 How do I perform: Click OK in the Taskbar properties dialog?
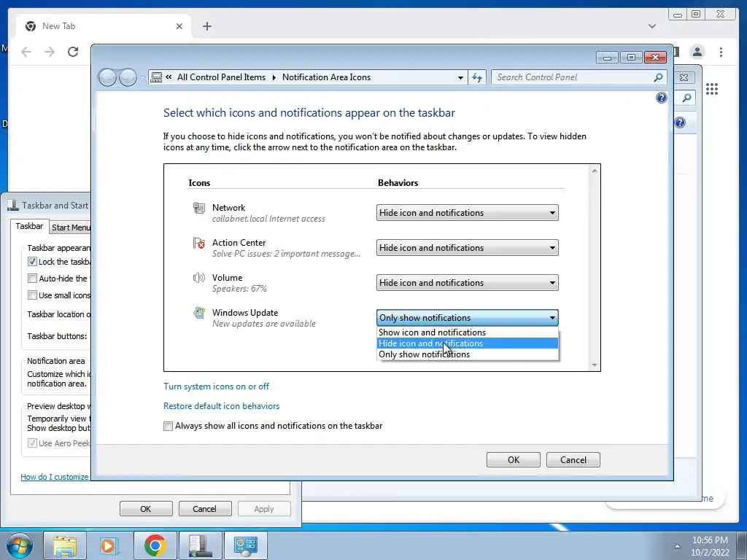(146, 509)
